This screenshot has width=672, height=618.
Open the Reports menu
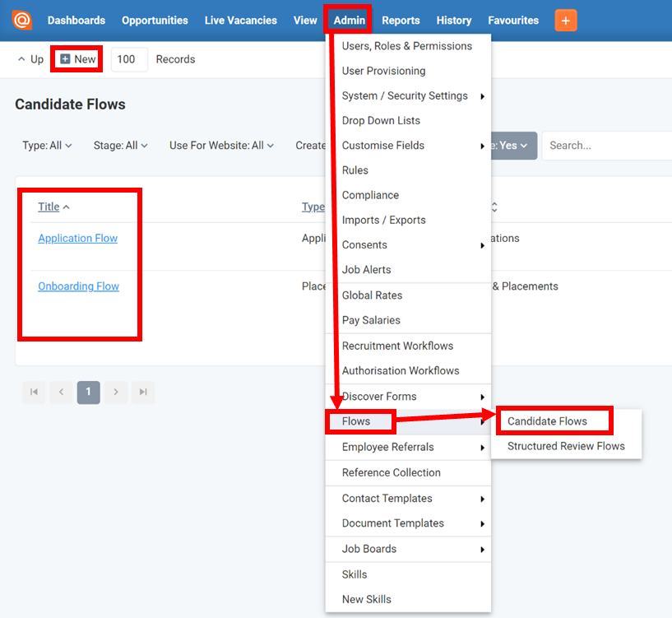(x=401, y=20)
